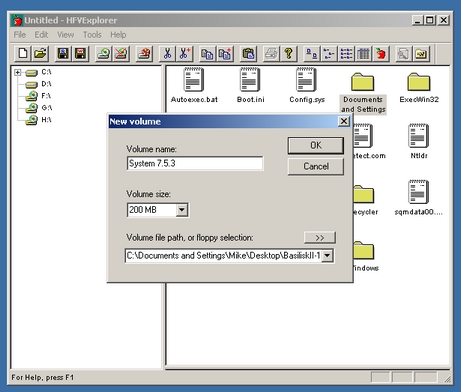
Task: Select the ExecWin32 folder
Action: tap(419, 88)
